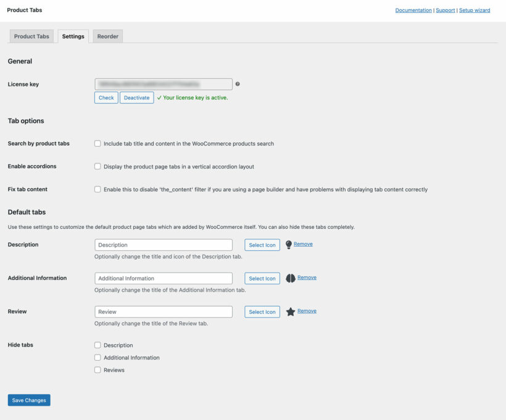Hide the Additional Information tab
This screenshot has width=506, height=420.
click(x=97, y=357)
